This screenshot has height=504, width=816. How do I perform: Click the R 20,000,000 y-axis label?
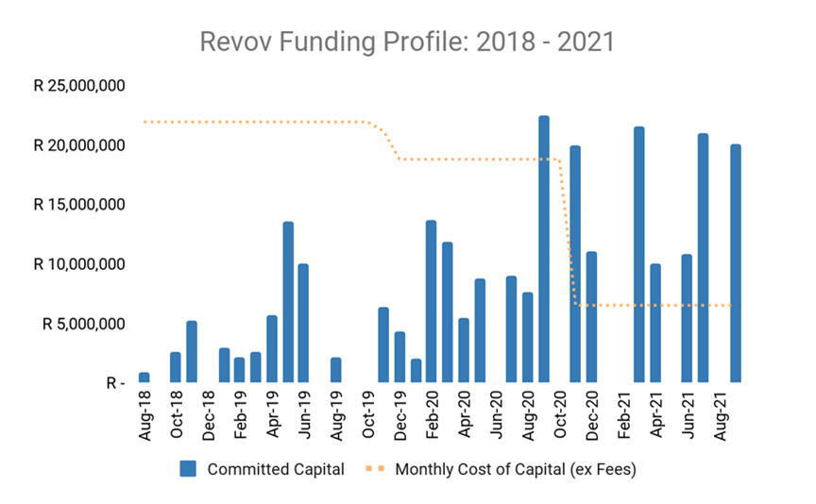[x=79, y=145]
